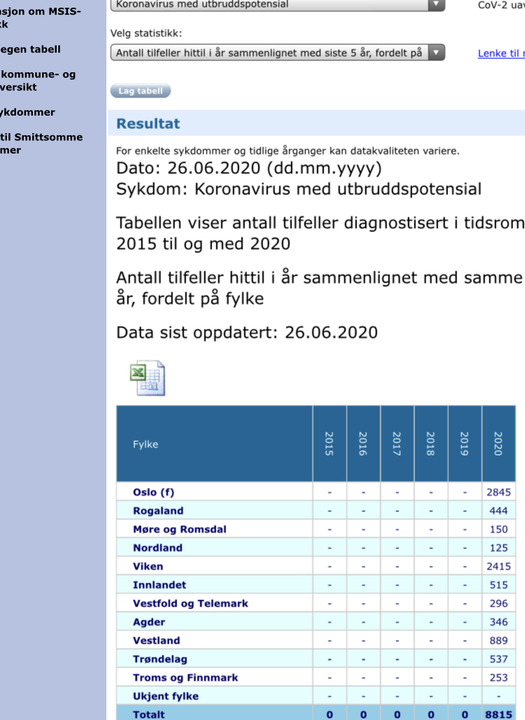Click the 2017 column header
The height and width of the screenshot is (720, 525).
(x=397, y=444)
